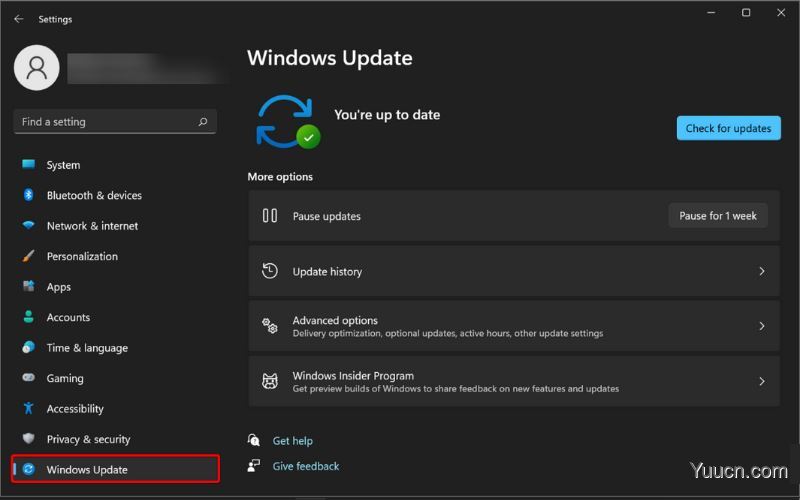Click the Get help headset icon
This screenshot has height=500, width=800.
(x=254, y=440)
